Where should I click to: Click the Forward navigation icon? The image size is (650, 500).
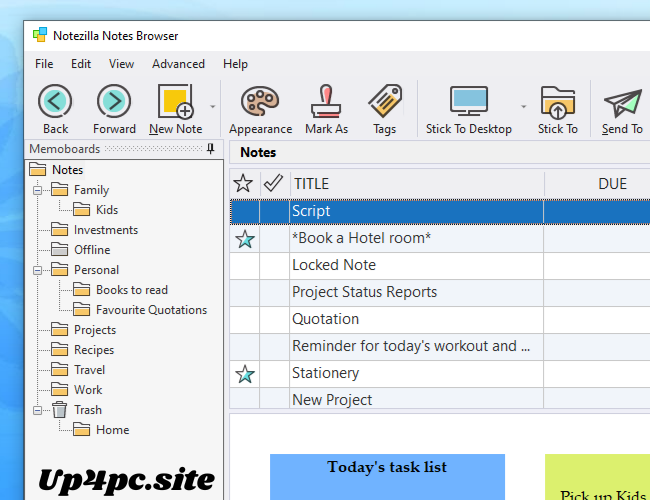(114, 101)
